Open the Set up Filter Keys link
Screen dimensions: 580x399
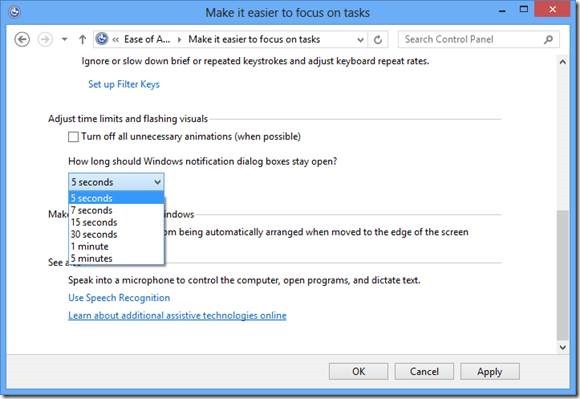(x=124, y=84)
